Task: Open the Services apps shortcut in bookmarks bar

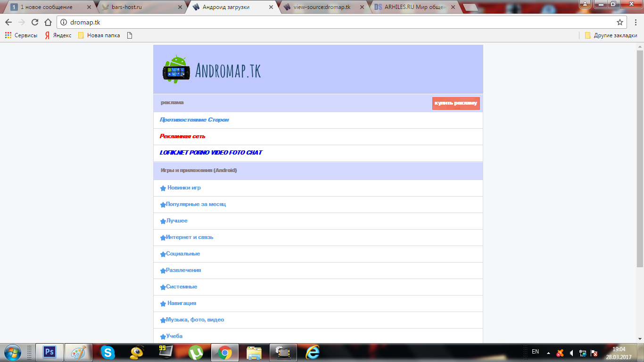Action: click(x=21, y=35)
